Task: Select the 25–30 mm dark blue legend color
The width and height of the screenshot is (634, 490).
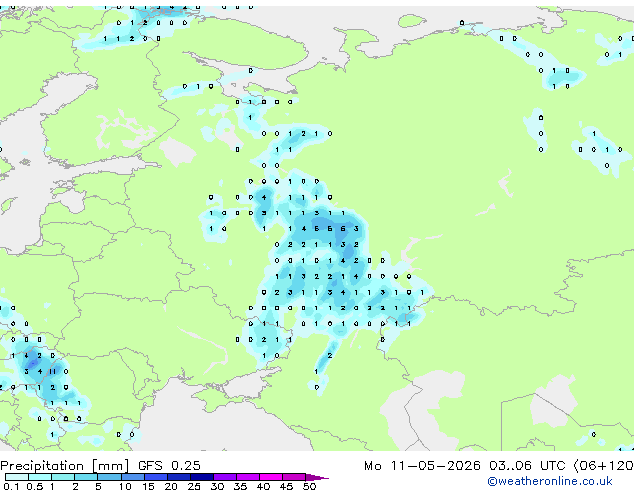Action: point(201,477)
